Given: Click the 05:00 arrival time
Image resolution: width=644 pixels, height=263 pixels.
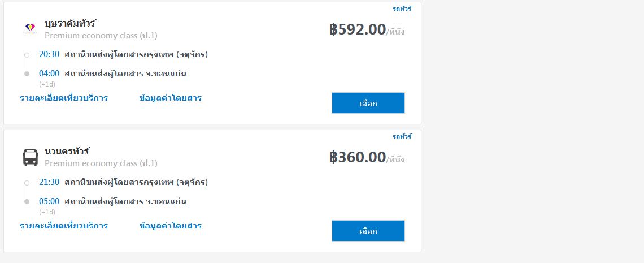Looking at the screenshot, I should click(49, 201).
